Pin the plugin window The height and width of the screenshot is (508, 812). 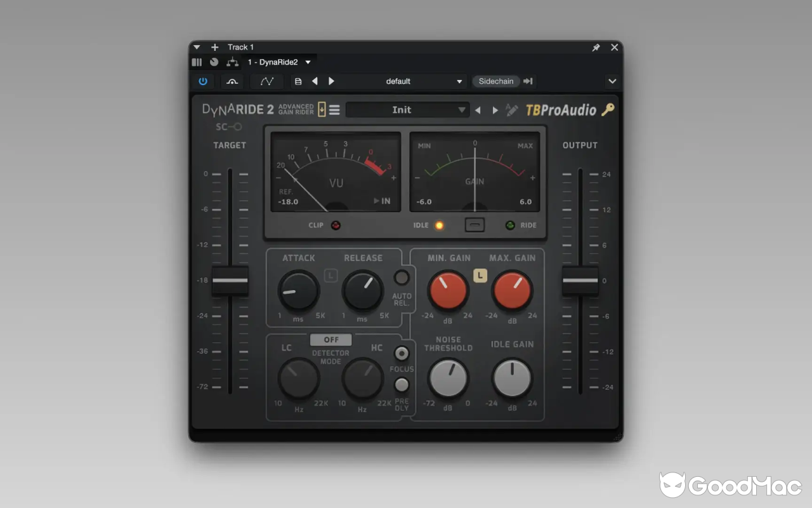click(596, 48)
